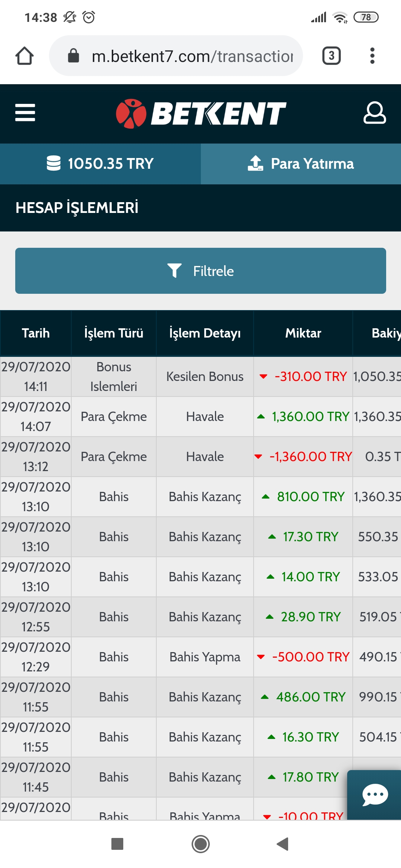Click the Tarih column header

[36, 333]
